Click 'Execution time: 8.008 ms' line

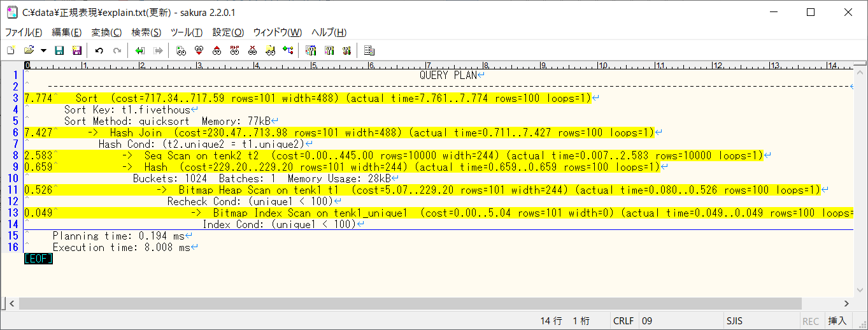point(122,247)
